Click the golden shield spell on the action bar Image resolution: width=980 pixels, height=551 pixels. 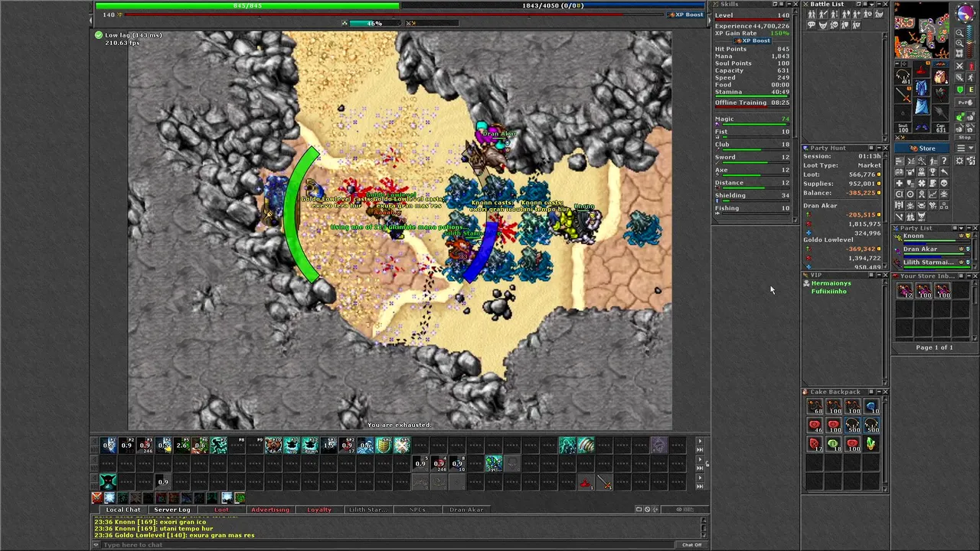(x=384, y=445)
